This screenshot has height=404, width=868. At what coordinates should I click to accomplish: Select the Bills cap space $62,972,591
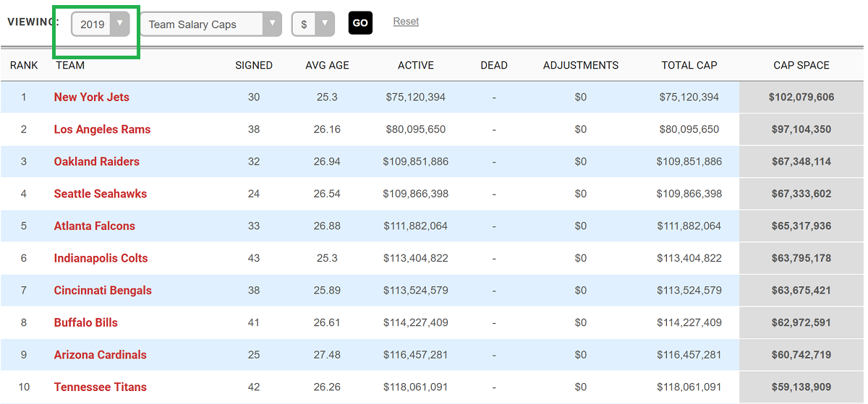pyautogui.click(x=801, y=322)
